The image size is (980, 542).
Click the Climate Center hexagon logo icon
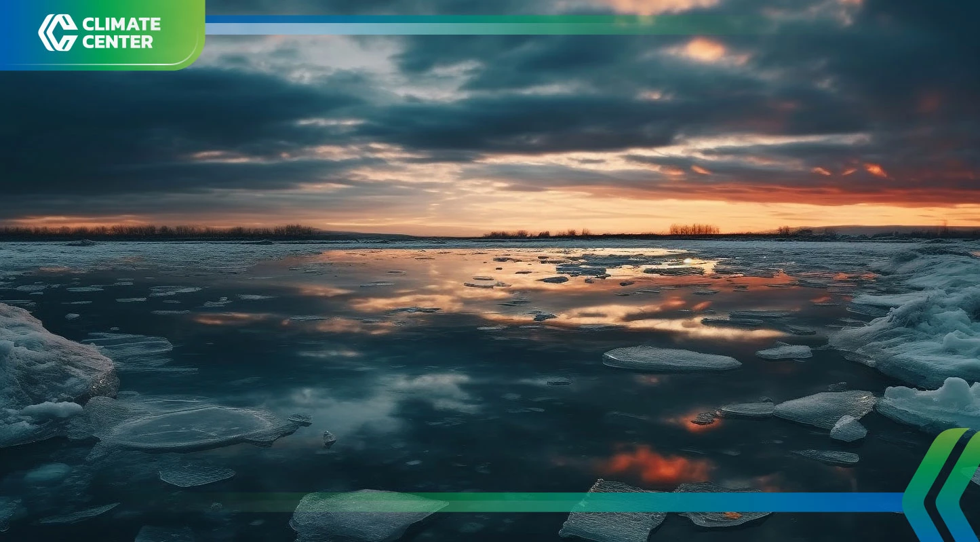[x=58, y=33]
